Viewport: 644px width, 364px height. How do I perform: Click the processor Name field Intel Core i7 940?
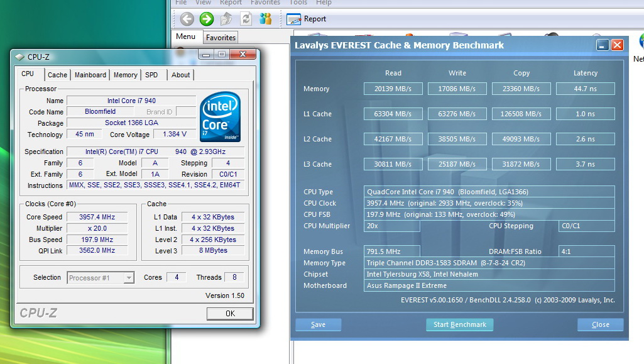pyautogui.click(x=131, y=101)
